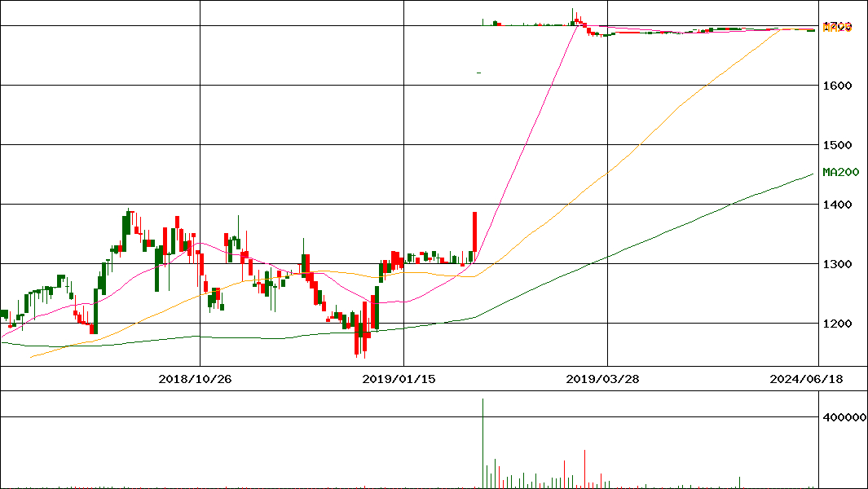The height and width of the screenshot is (489, 868).
Task: Click the 400000 volume axis label
Action: tap(844, 417)
